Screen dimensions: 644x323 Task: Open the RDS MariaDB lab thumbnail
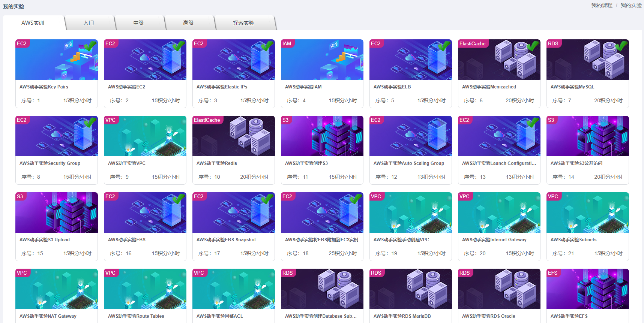pos(410,289)
